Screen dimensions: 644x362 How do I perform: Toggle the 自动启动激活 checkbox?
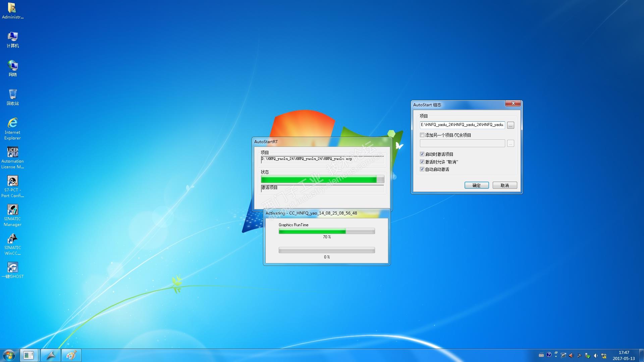[x=422, y=169]
